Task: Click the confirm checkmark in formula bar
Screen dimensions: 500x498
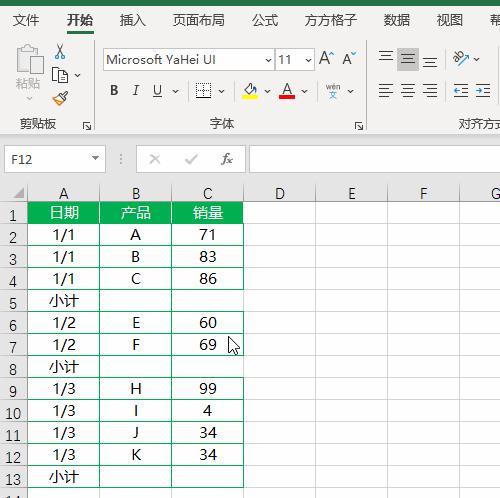Action: tap(191, 159)
